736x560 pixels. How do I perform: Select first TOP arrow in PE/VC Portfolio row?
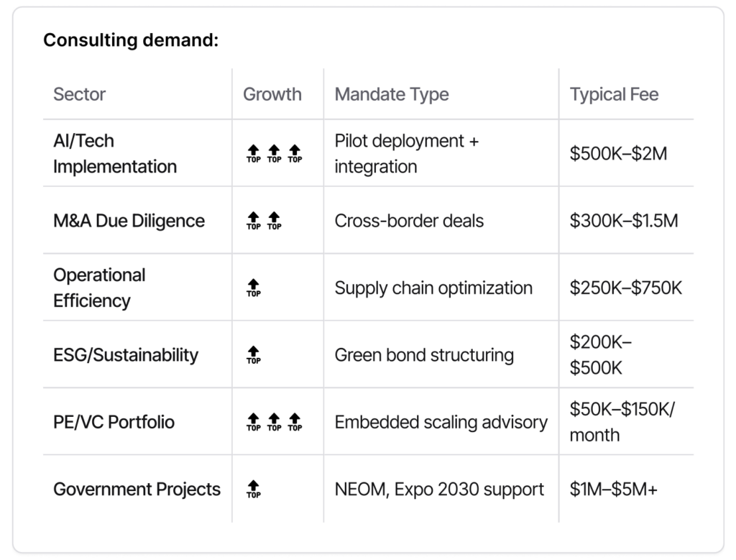[253, 422]
